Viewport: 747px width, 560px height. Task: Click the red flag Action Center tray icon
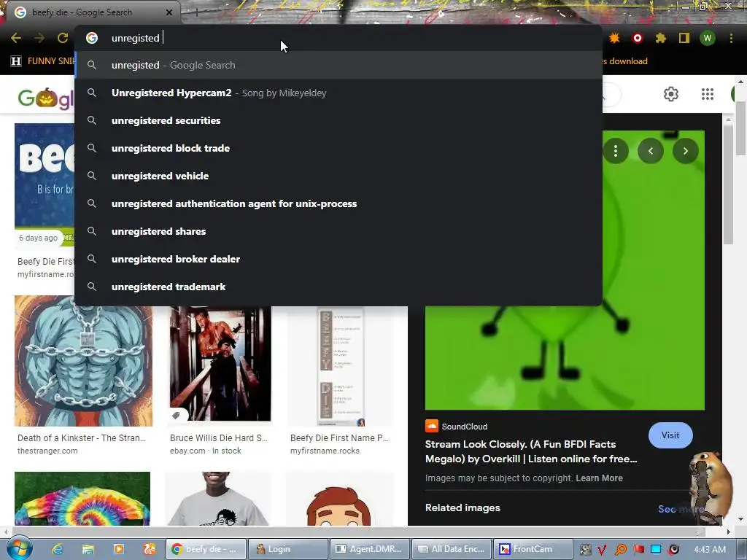click(x=638, y=550)
